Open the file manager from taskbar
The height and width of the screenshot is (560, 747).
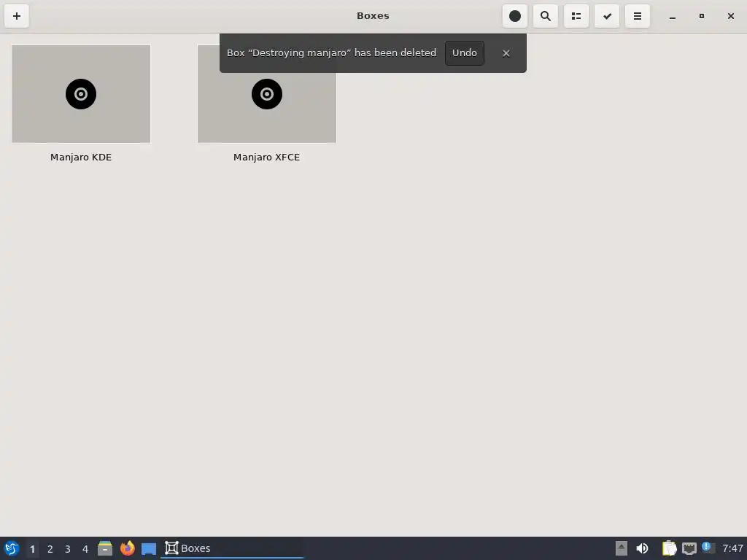tap(105, 548)
